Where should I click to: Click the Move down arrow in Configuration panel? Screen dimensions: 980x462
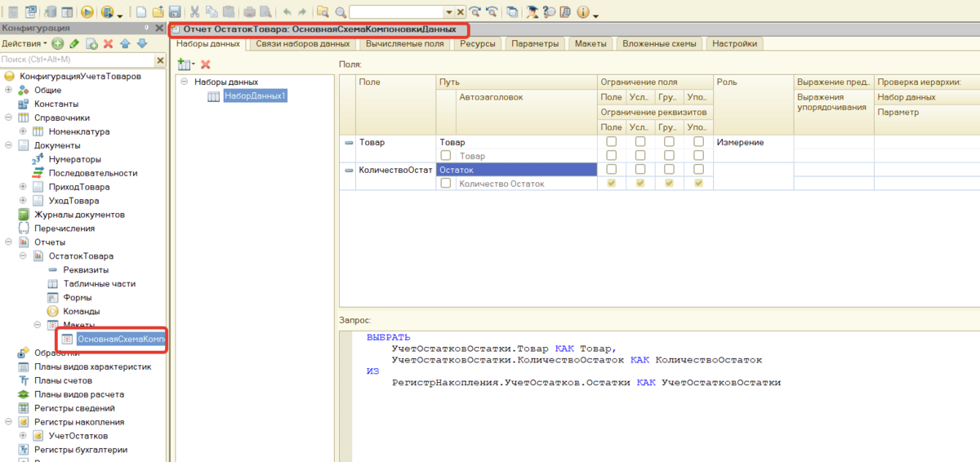pyautogui.click(x=141, y=43)
